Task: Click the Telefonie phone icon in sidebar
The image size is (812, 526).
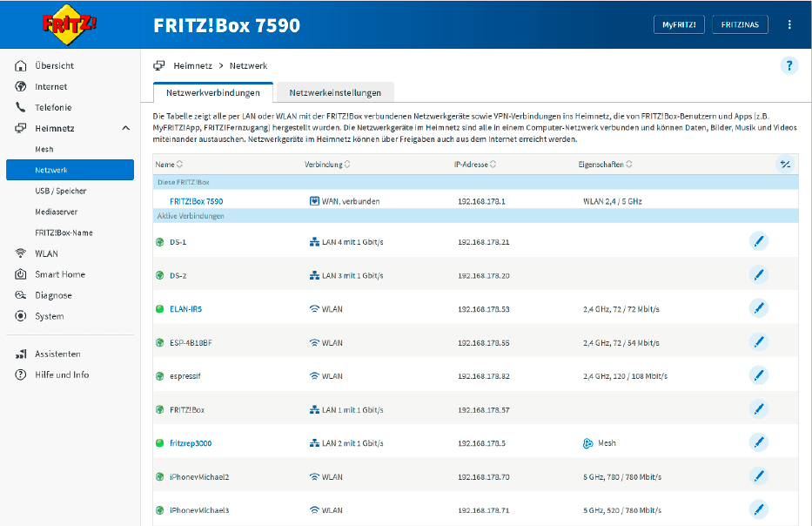Action: [x=21, y=107]
